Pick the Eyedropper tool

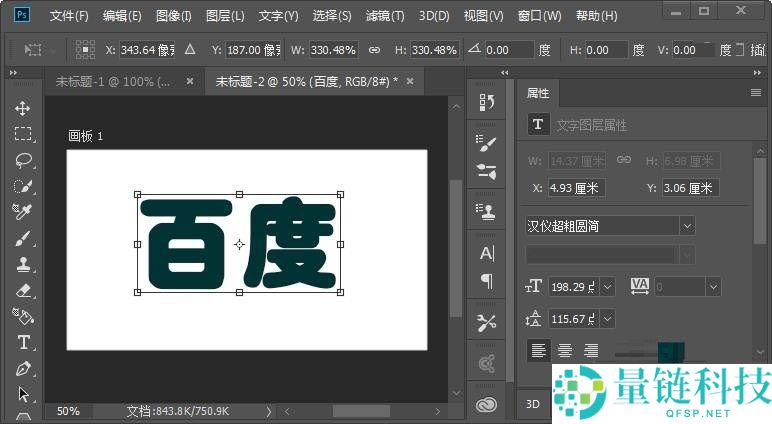coord(22,212)
